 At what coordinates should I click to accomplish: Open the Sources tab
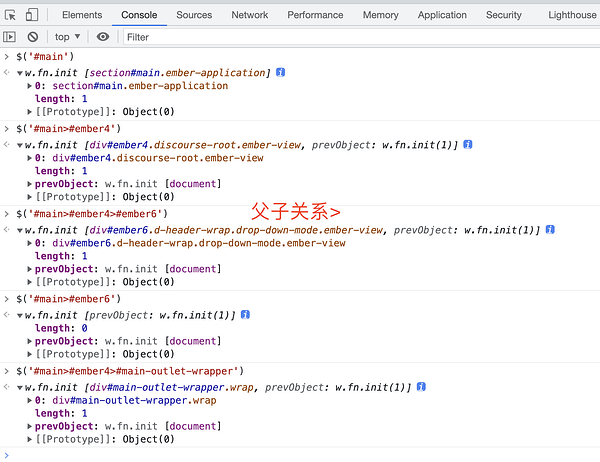coord(194,15)
